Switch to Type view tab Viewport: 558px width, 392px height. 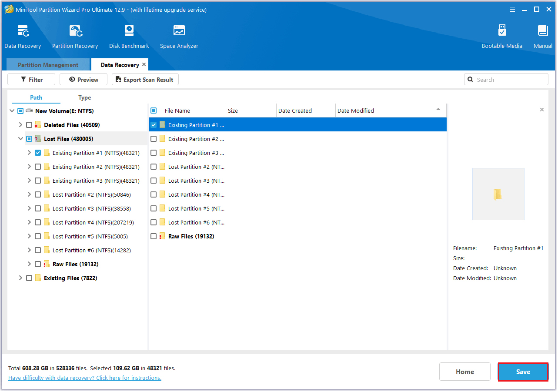84,97
